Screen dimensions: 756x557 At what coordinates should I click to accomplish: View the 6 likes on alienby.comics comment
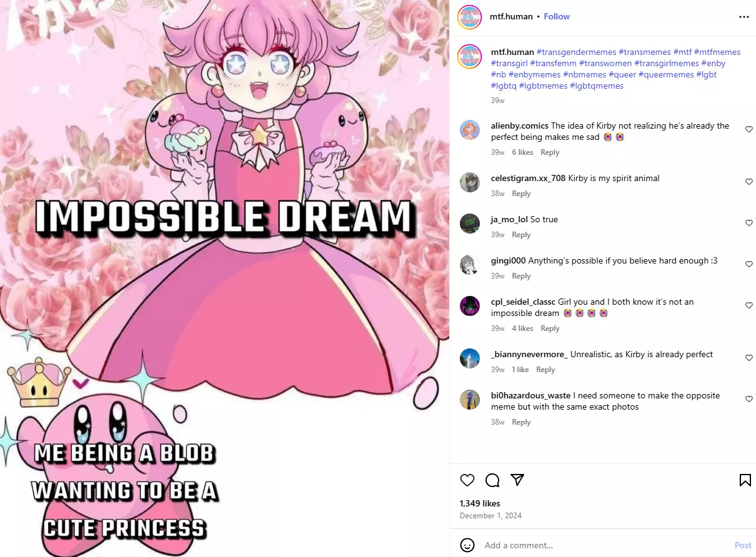coord(522,152)
